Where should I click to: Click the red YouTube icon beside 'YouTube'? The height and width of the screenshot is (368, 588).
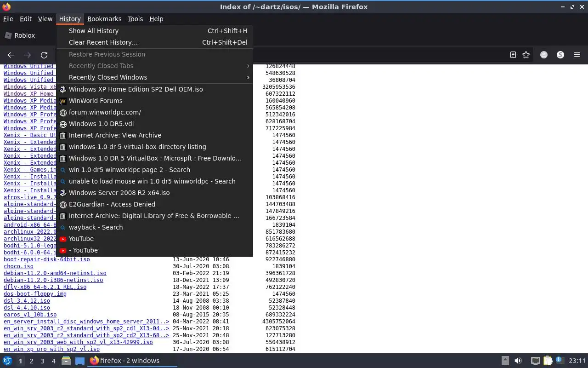[x=63, y=239]
